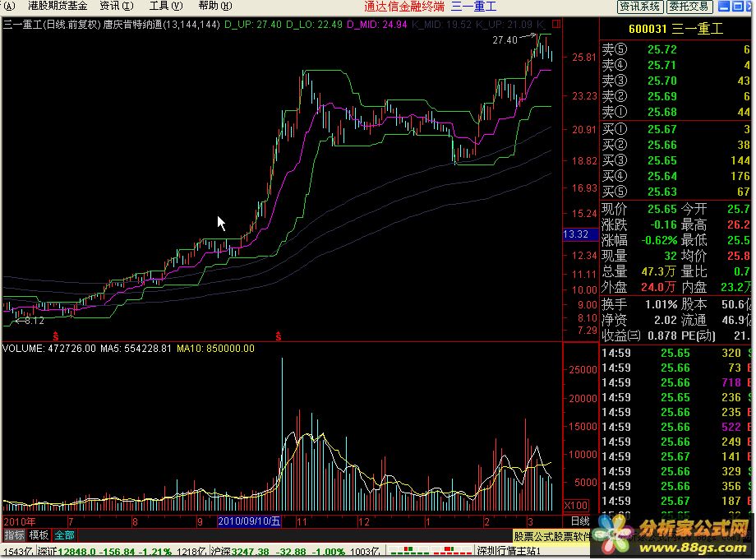This screenshot has width=756, height=560.
Task: Click the 资讯系统 button
Action: pos(640,7)
